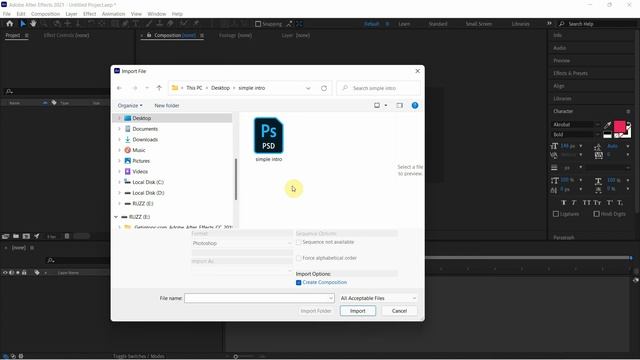Toggle the Snapping checkbox
The image size is (640, 360).
(x=258, y=24)
